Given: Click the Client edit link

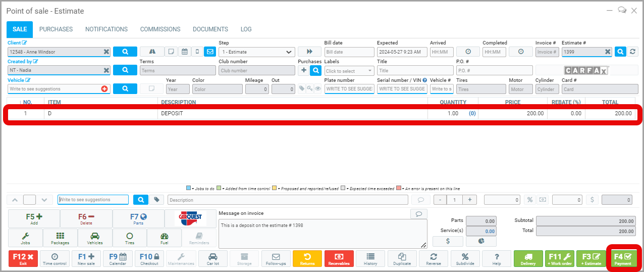Looking at the screenshot, I should tap(17, 43).
